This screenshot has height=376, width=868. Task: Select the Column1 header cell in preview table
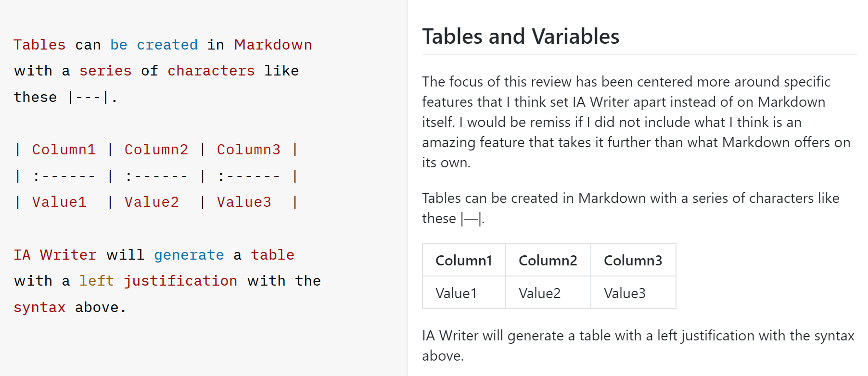pyautogui.click(x=464, y=260)
